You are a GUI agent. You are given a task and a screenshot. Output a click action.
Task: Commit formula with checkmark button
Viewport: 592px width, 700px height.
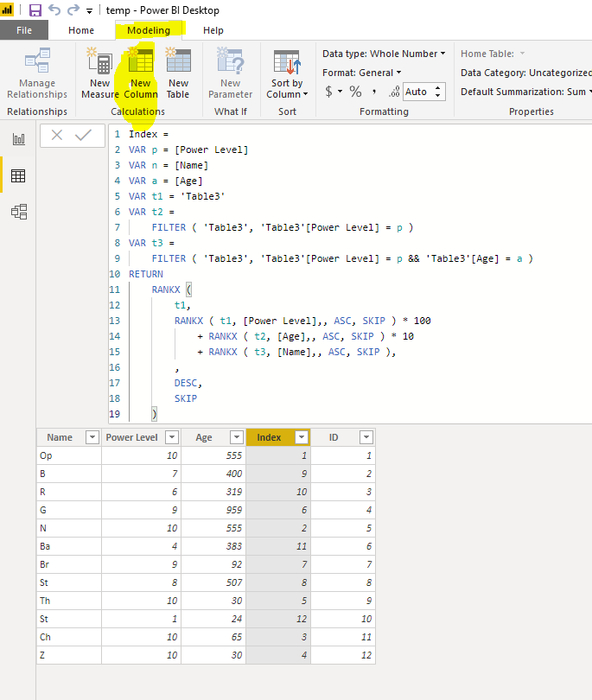pos(83,135)
